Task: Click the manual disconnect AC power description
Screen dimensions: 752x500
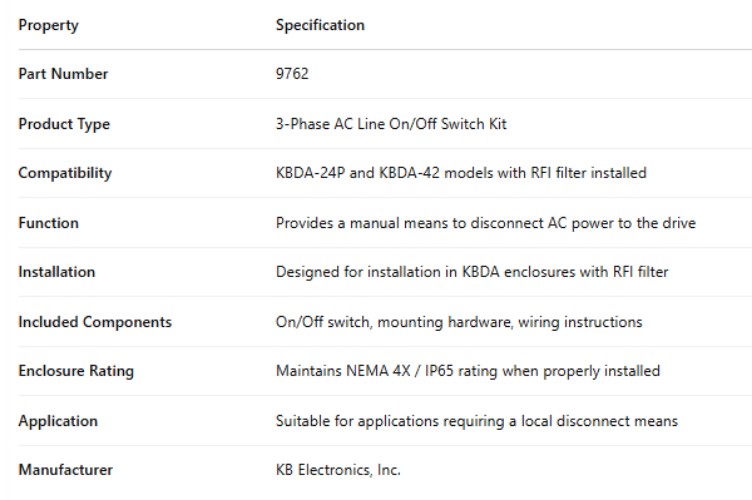Action: [485, 223]
